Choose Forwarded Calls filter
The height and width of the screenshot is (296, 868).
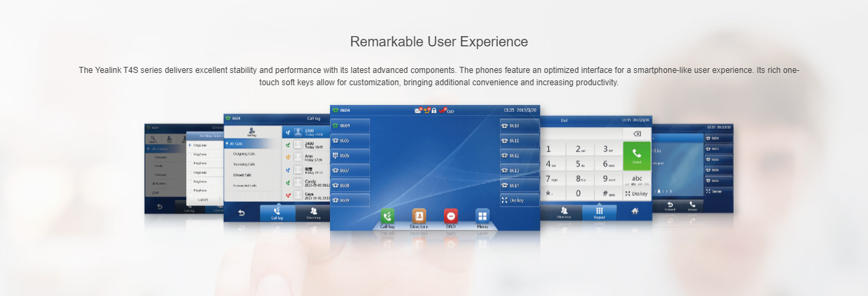point(245,186)
